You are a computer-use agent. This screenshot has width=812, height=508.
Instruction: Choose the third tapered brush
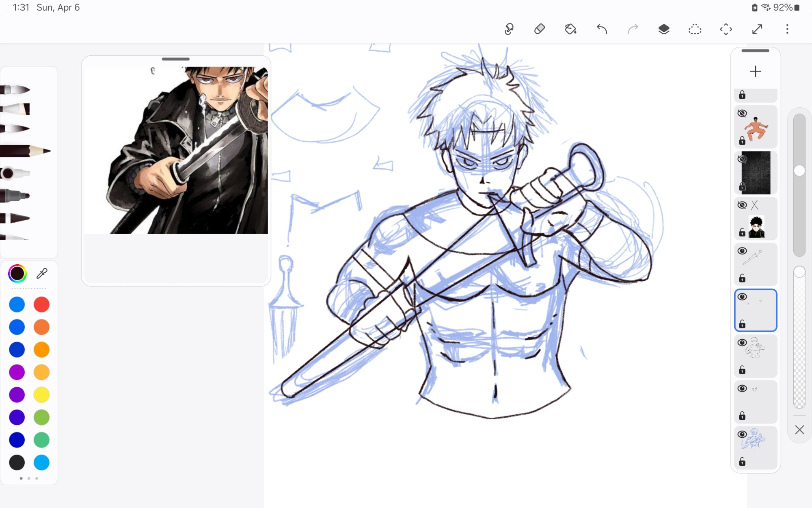tap(15, 129)
